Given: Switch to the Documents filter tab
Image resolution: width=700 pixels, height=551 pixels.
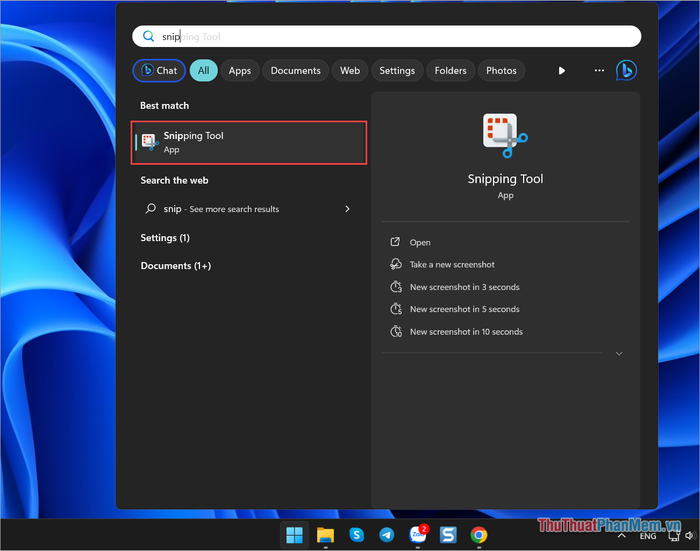Looking at the screenshot, I should click(296, 71).
